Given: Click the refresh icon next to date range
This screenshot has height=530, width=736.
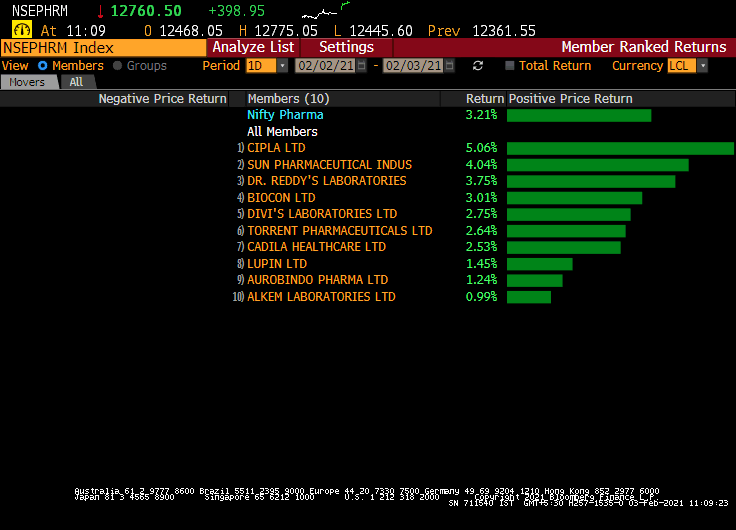Looking at the screenshot, I should point(478,66).
